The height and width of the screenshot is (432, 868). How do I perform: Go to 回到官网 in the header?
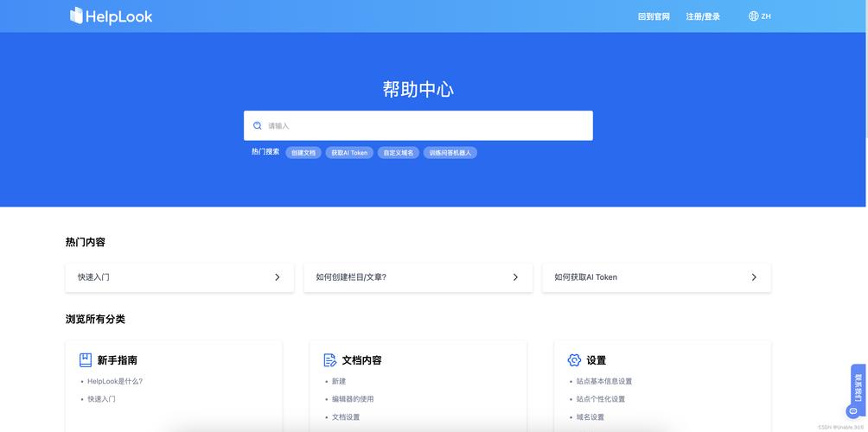click(654, 16)
